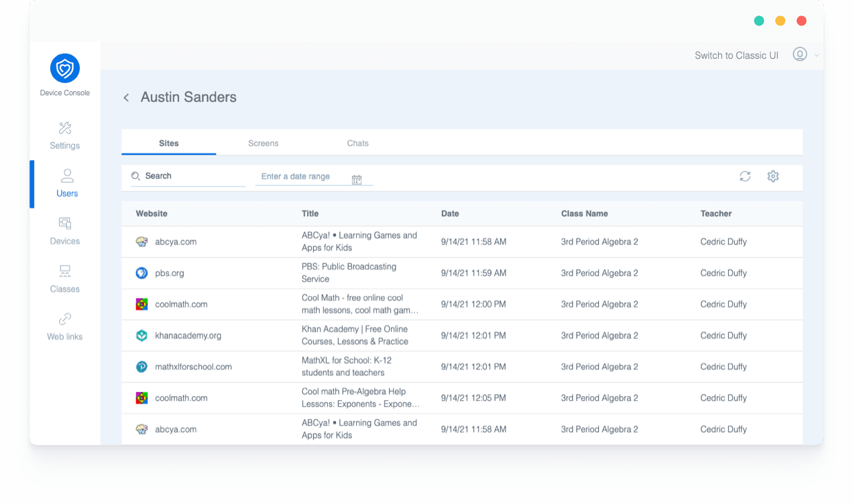This screenshot has height=504, width=853.
Task: Click the Khan Academy Free Online Courses title
Action: point(355,335)
